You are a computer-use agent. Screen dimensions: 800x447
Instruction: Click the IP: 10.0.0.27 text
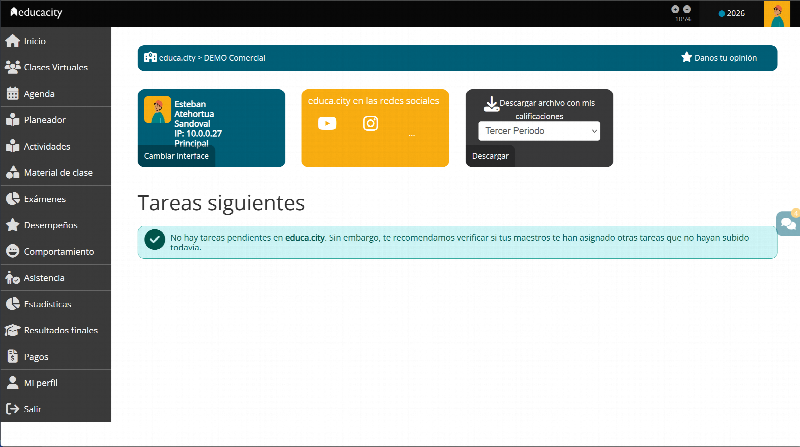pos(198,134)
